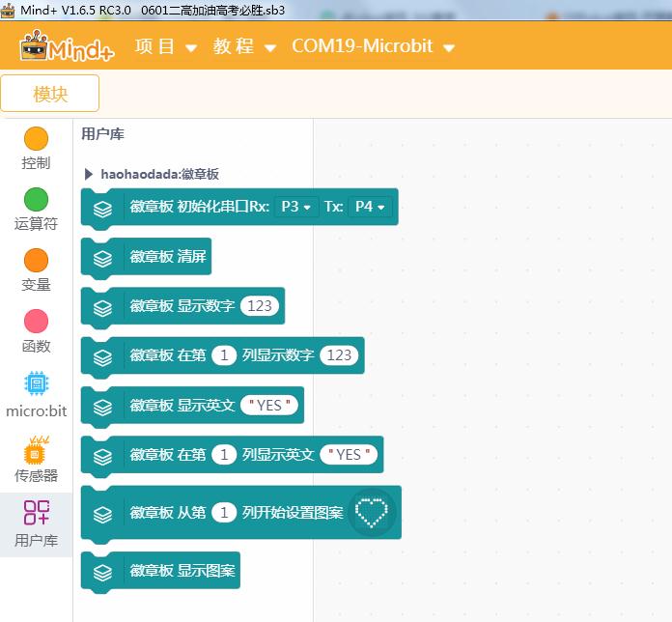Click the 用户库 palette heading text
The height and width of the screenshot is (622, 672).
pos(103,134)
